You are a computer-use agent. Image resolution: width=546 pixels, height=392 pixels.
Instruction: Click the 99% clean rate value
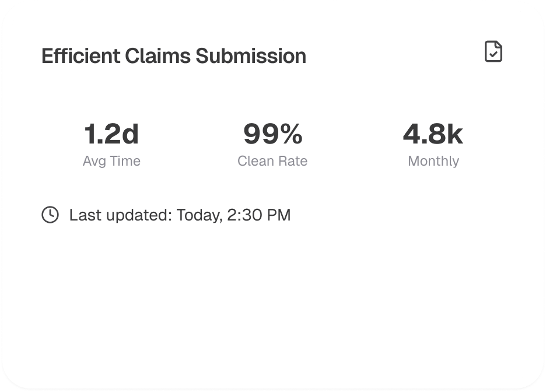pos(272,134)
